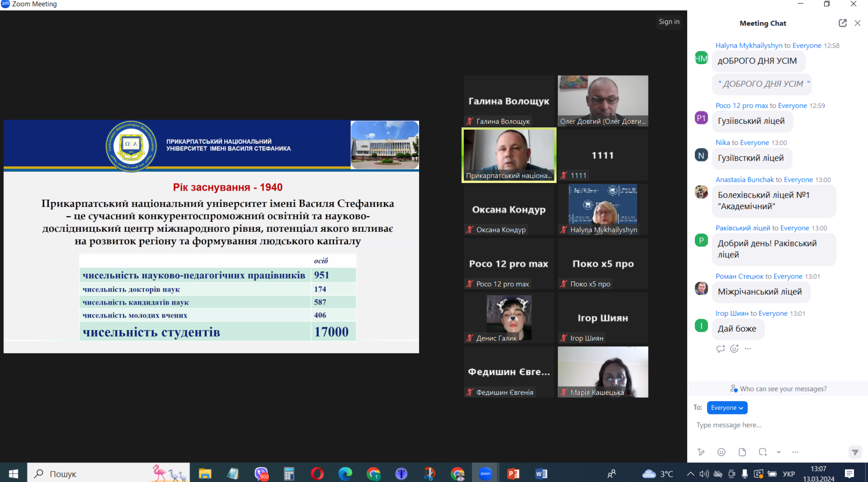868x482 pixels.
Task: Click the 'Type message here...' input field
Action: pyautogui.click(x=772, y=425)
